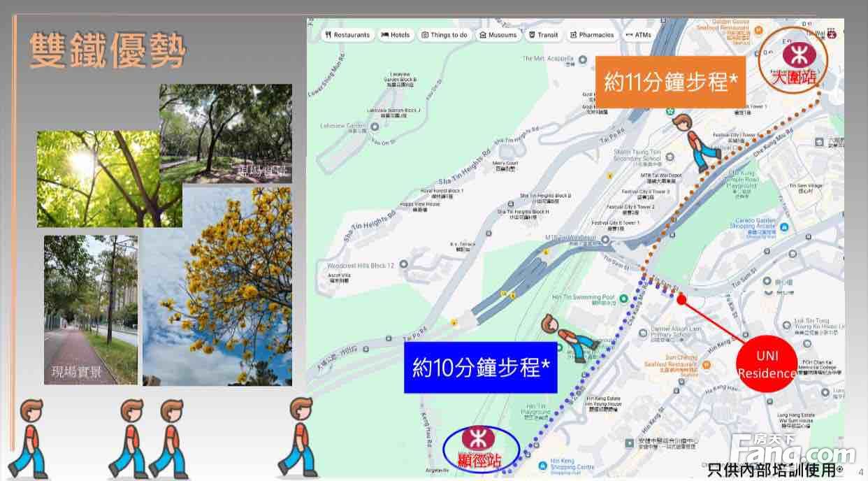This screenshot has width=868, height=481.
Task: Click the orange 11-minute walk label
Action: pyautogui.click(x=670, y=83)
